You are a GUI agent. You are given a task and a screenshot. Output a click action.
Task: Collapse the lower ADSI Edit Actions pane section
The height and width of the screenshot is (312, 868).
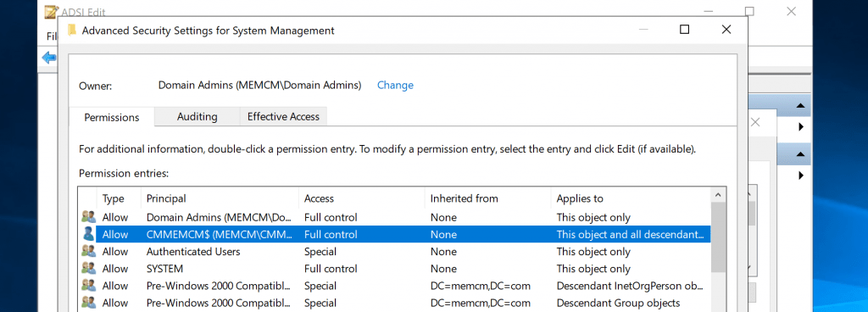(x=800, y=153)
